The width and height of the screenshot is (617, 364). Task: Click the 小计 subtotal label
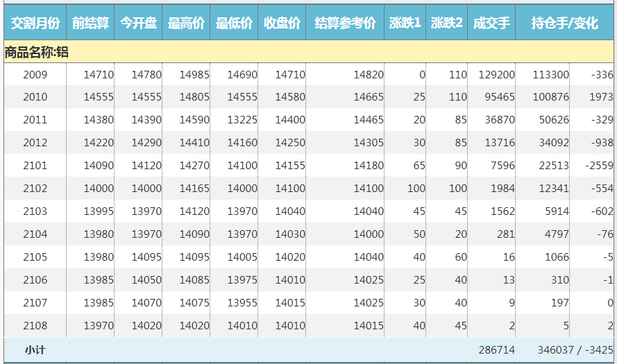[35, 350]
